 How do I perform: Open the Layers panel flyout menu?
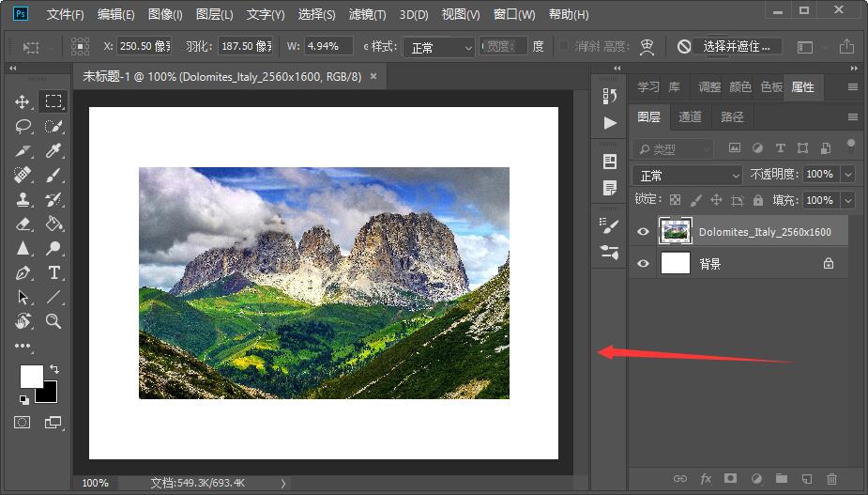pyautogui.click(x=852, y=117)
